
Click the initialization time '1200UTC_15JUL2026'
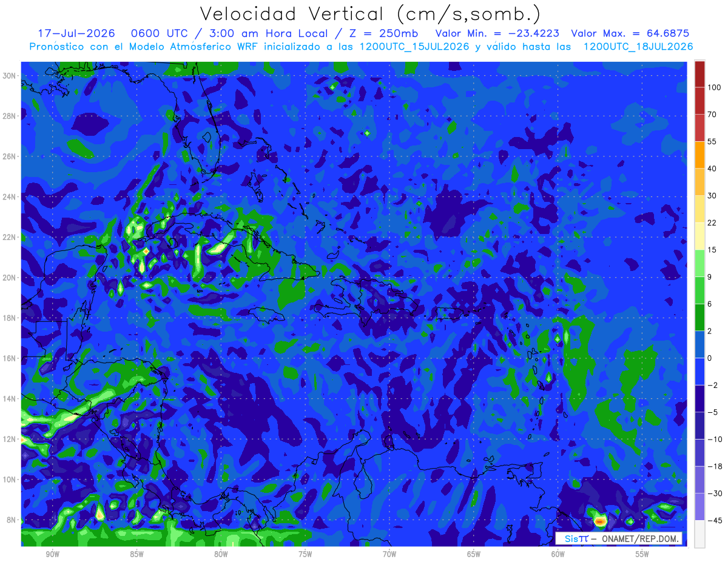(x=414, y=47)
